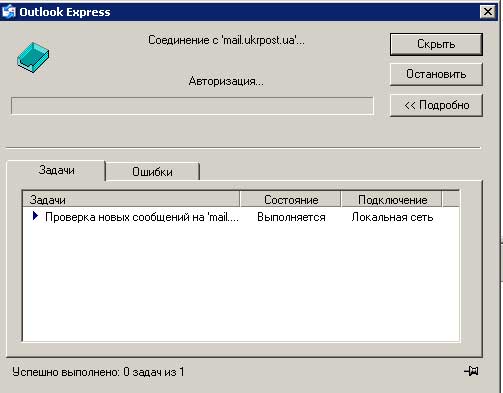Viewport: 503px width, 393px height.
Task: Click the Локальная сеть connection cell
Action: [392, 217]
